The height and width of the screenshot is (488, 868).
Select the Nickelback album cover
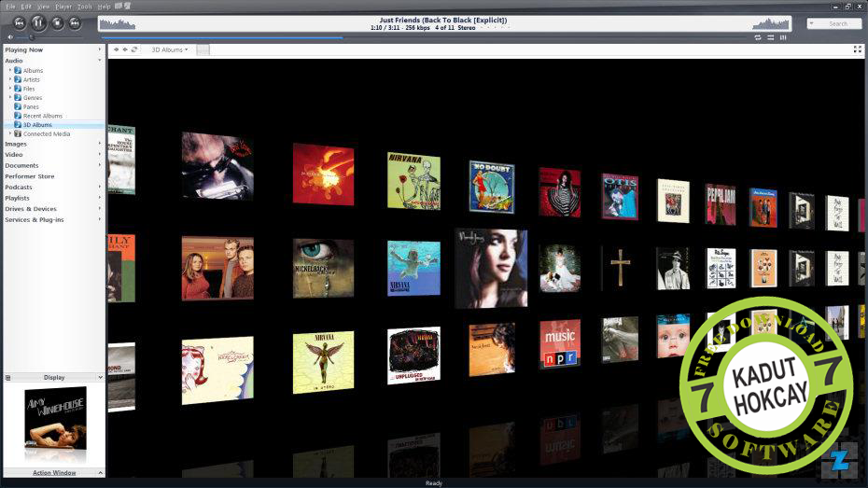coord(323,269)
